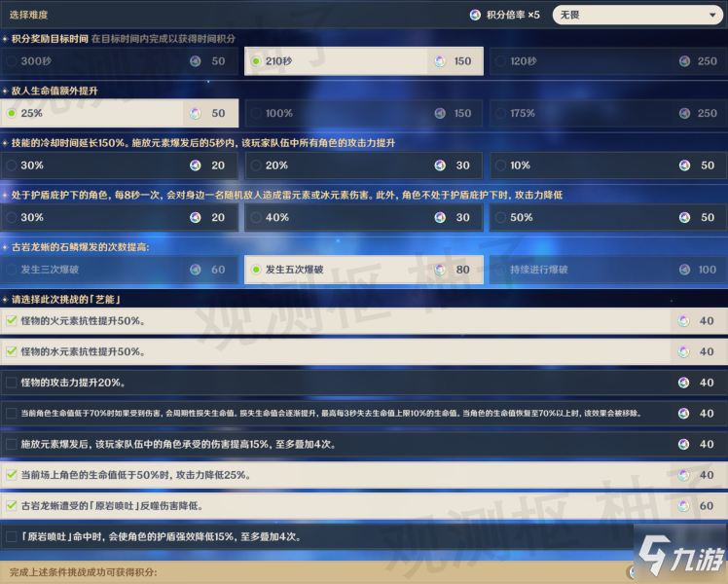728x584 pixels.
Task: Choose enemy HP increase 25%
Action: pyautogui.click(x=120, y=113)
